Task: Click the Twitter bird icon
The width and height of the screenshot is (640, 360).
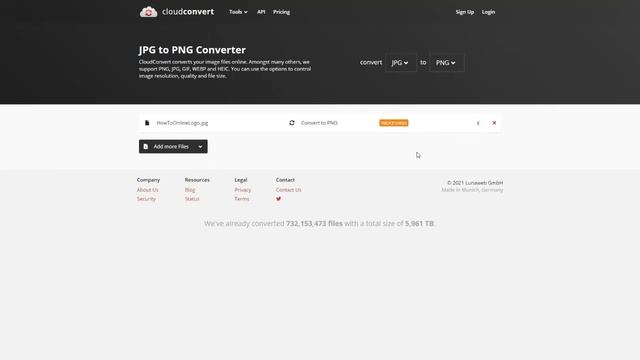Action: coord(278,199)
